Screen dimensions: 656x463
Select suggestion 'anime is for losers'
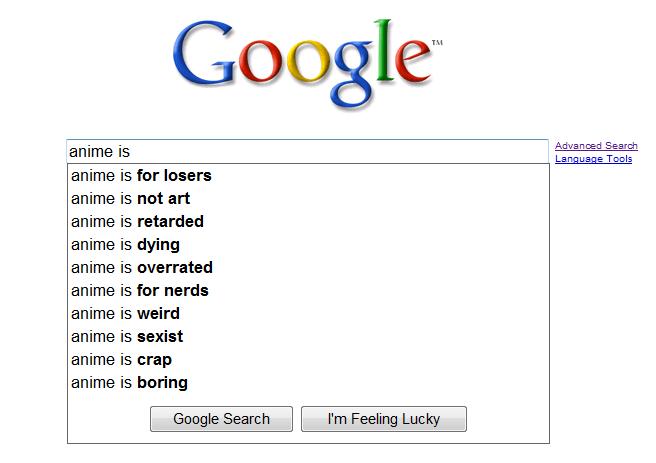[141, 176]
